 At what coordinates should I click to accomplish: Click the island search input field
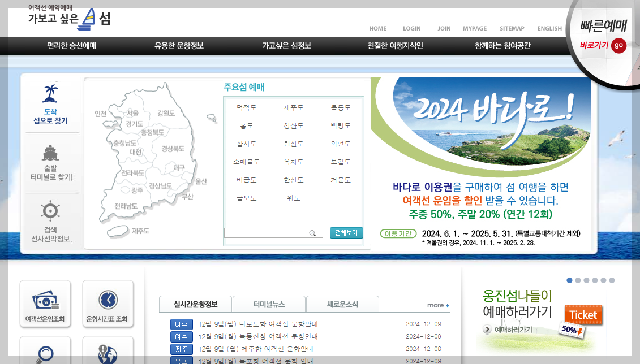click(273, 233)
